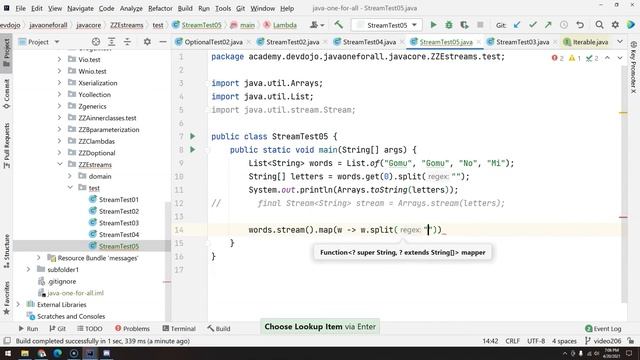Image resolution: width=640 pixels, height=360 pixels.
Task: Open the File menu
Action: click(x=20, y=8)
